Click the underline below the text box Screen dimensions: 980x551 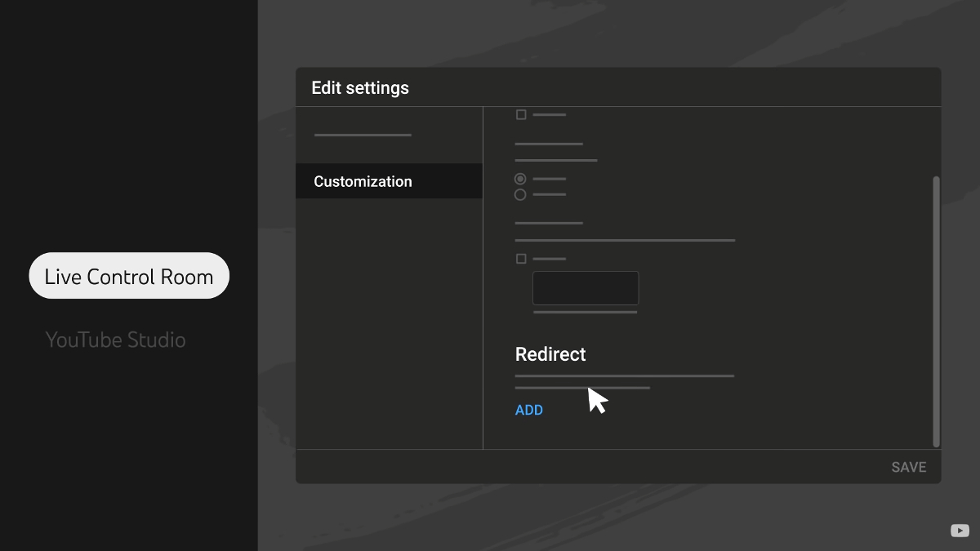point(585,312)
